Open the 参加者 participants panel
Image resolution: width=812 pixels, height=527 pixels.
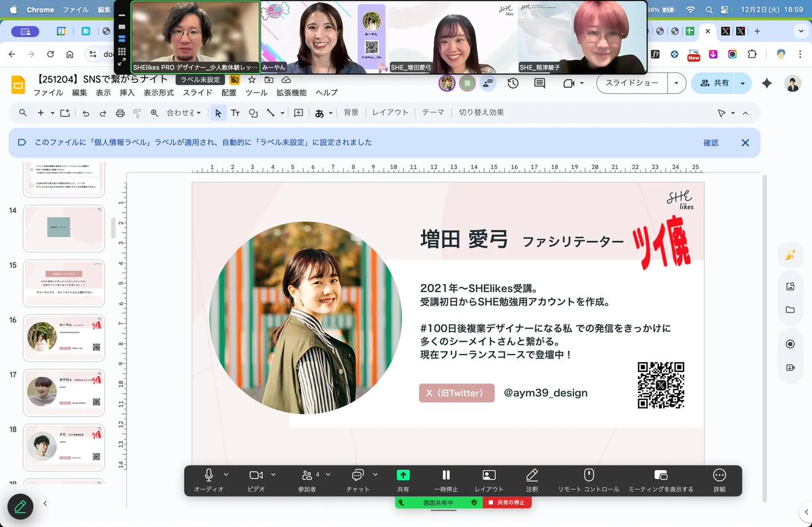307,480
